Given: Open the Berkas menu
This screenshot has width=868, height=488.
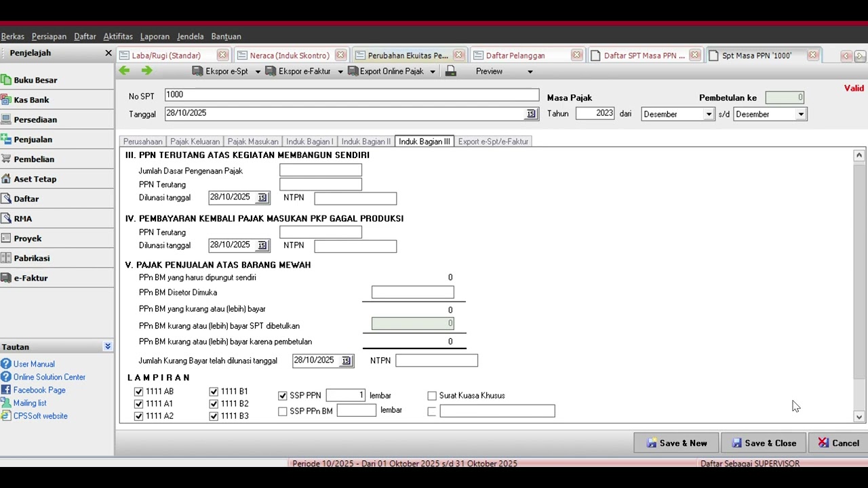Looking at the screenshot, I should coord(13,37).
